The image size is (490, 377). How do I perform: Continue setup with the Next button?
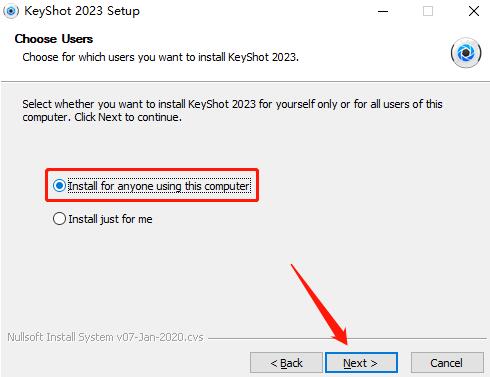tap(361, 363)
